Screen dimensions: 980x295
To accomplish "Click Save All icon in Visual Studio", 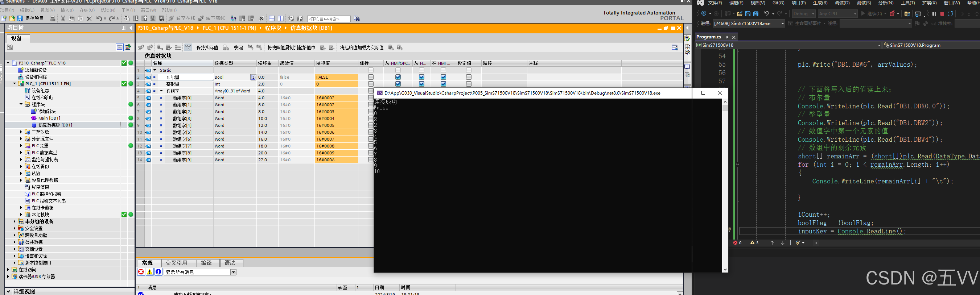I will tap(756, 14).
